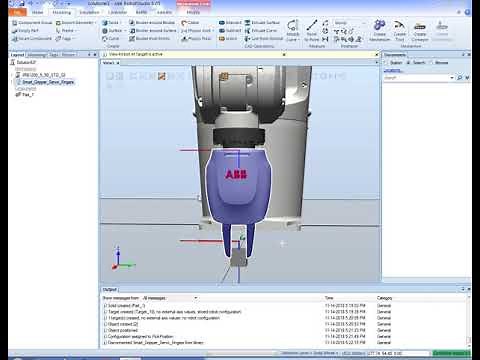480x360 pixels.
Task: Open the File tab
Action: pos(17,12)
